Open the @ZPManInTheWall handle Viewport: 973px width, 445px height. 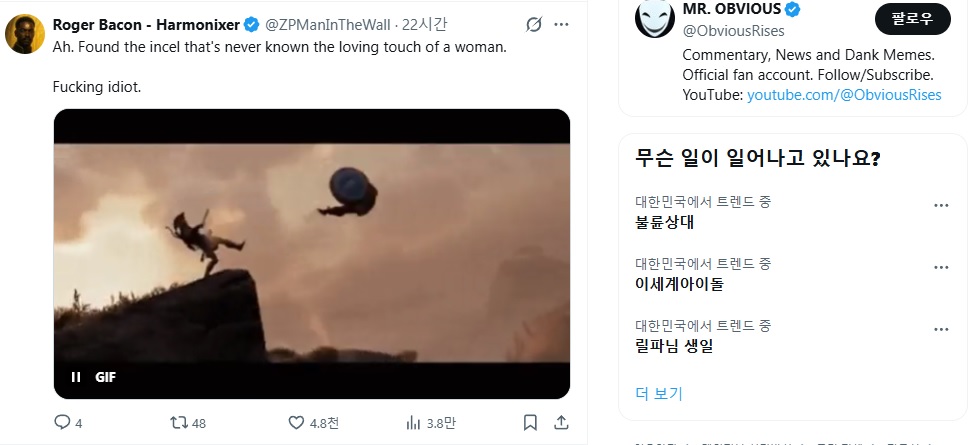point(328,25)
